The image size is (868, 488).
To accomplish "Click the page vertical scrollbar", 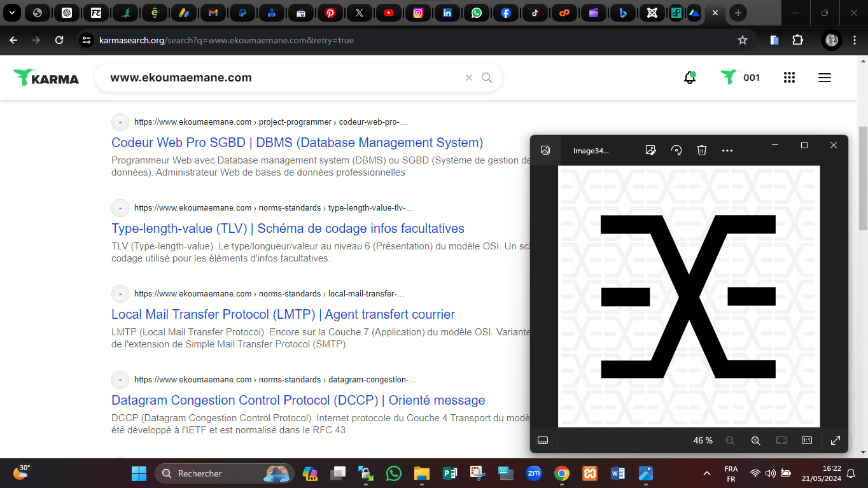I will (863, 178).
